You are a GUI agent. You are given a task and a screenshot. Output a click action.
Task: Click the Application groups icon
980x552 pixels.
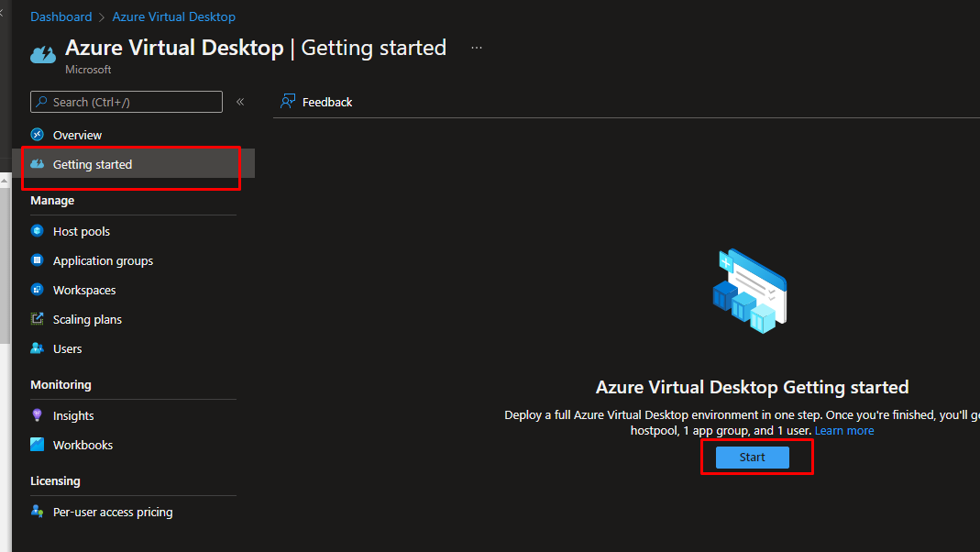(x=38, y=260)
